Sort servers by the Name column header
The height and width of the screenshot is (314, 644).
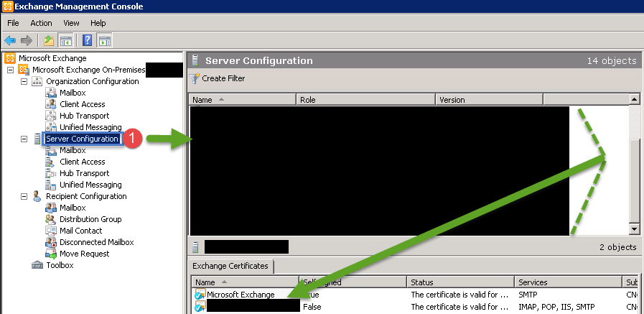pos(243,100)
